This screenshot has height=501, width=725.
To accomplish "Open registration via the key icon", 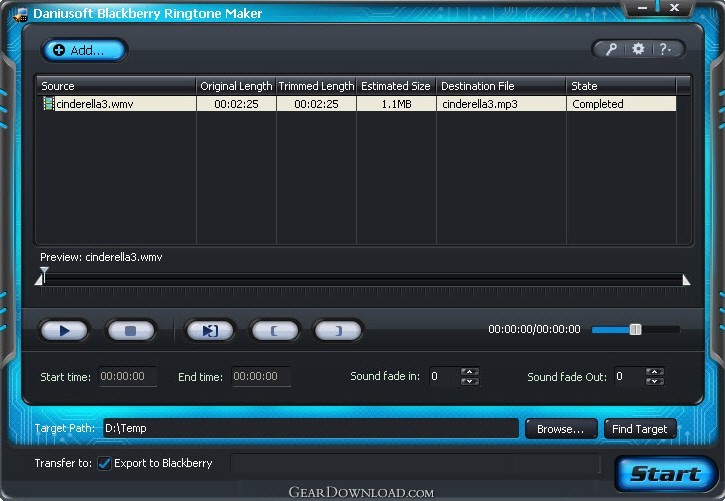I will coord(611,49).
